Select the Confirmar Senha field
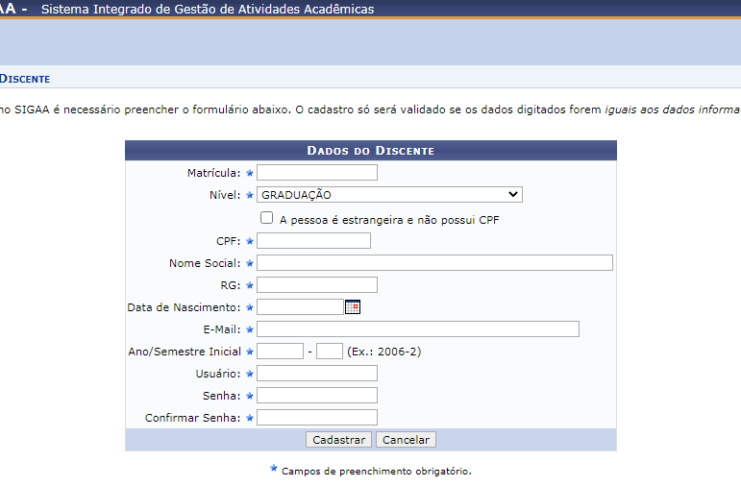The image size is (741, 486). 317,417
